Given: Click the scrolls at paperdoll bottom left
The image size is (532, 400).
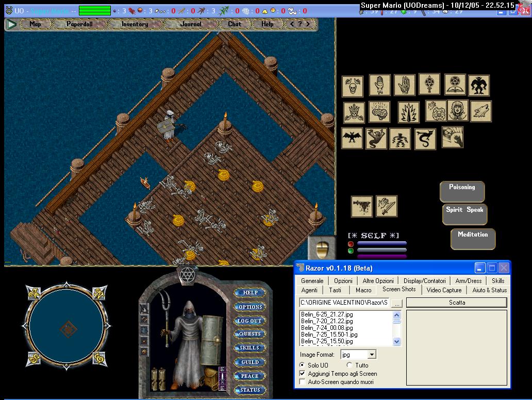Looking at the screenshot, I should [x=158, y=378].
